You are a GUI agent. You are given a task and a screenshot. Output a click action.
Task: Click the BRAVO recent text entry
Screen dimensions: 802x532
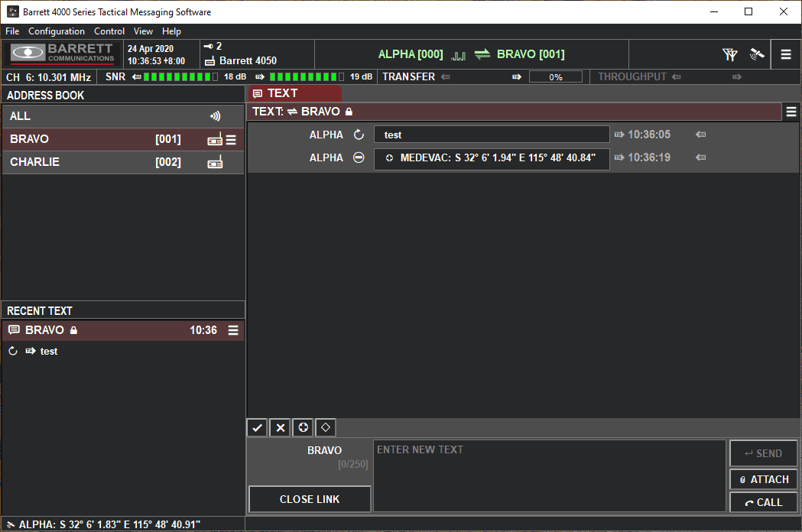(123, 330)
